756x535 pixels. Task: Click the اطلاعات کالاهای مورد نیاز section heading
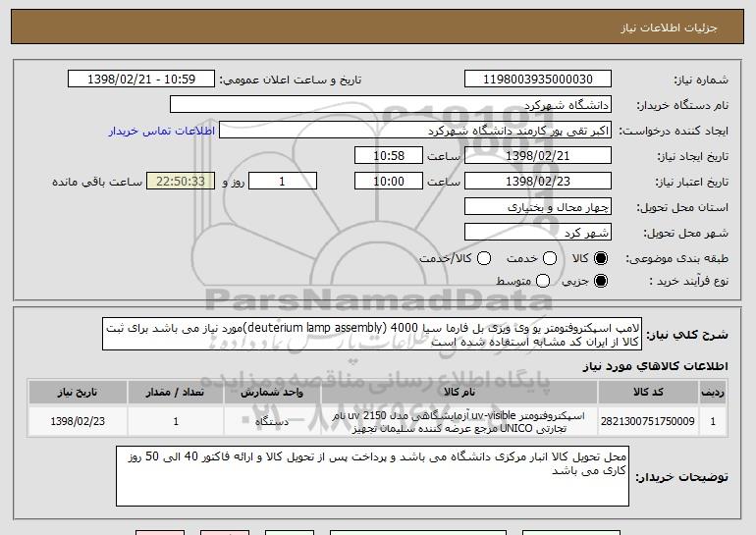click(655, 366)
